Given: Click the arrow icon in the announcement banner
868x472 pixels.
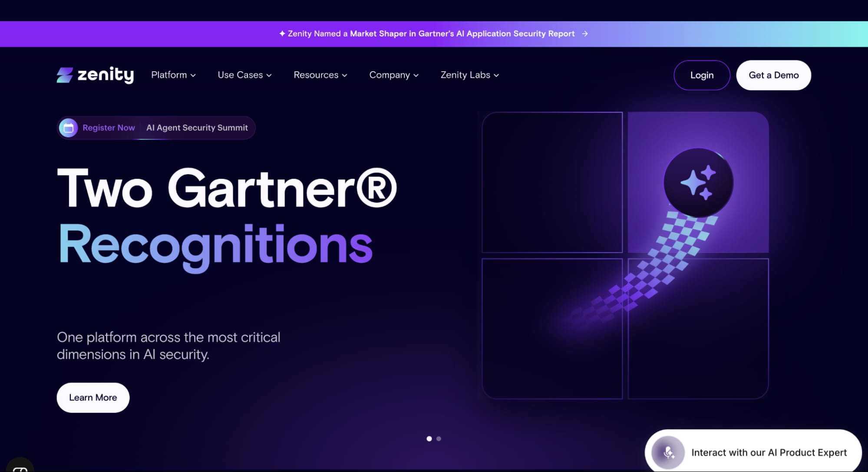Looking at the screenshot, I should [x=585, y=34].
